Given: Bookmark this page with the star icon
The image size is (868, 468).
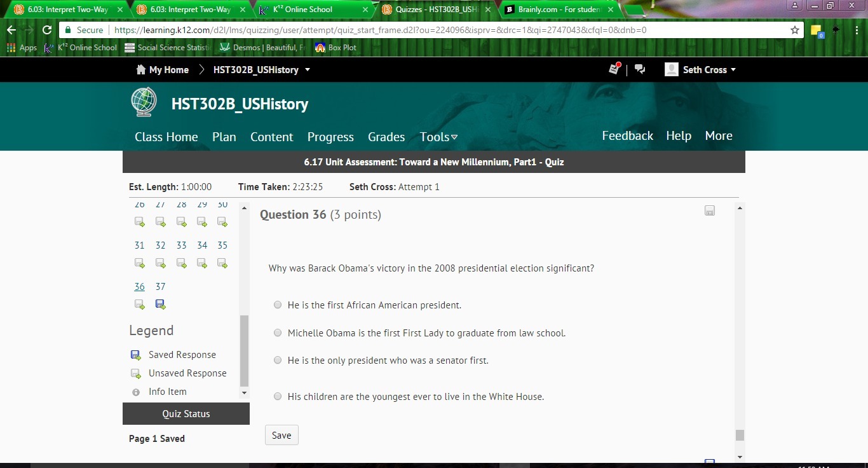Looking at the screenshot, I should 794,30.
